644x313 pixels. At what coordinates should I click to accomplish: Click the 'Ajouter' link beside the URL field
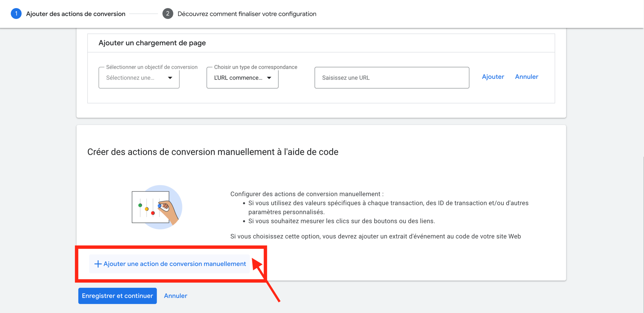click(493, 77)
